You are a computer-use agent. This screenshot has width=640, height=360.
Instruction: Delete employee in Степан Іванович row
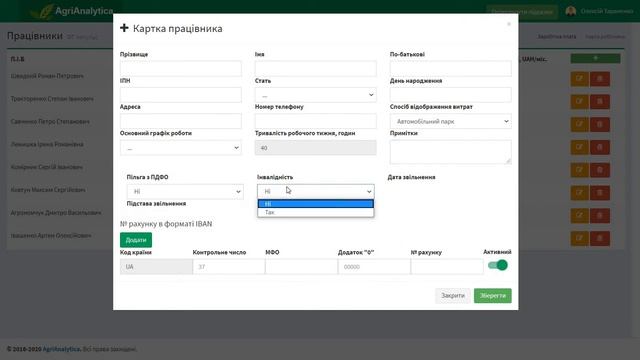point(600,102)
